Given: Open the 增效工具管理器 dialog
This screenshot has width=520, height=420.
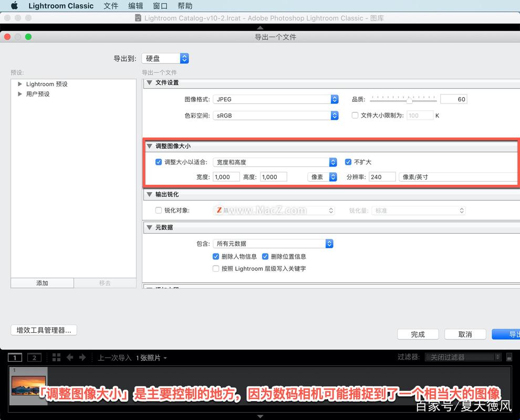Looking at the screenshot, I should coord(44,330).
